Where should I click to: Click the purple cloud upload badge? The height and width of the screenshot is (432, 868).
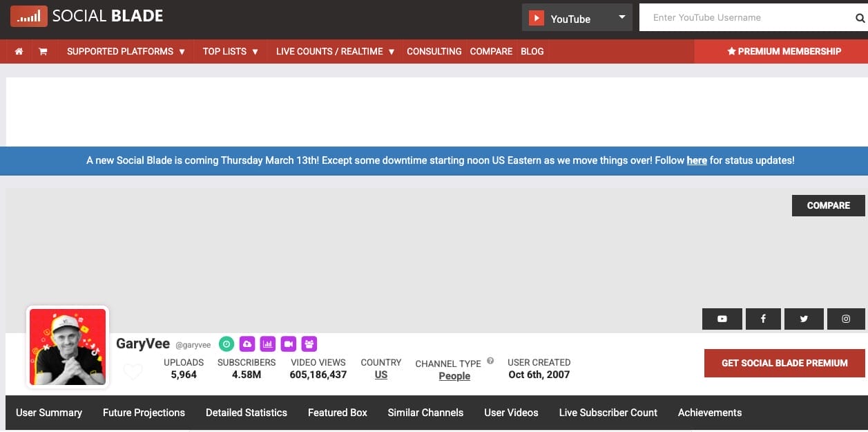tap(247, 344)
